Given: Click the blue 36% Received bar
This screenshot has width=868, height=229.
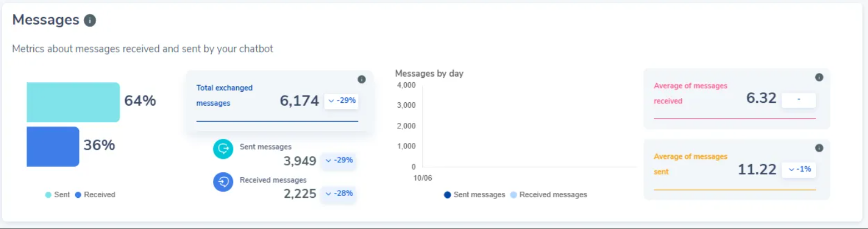Looking at the screenshot, I should [x=53, y=146].
